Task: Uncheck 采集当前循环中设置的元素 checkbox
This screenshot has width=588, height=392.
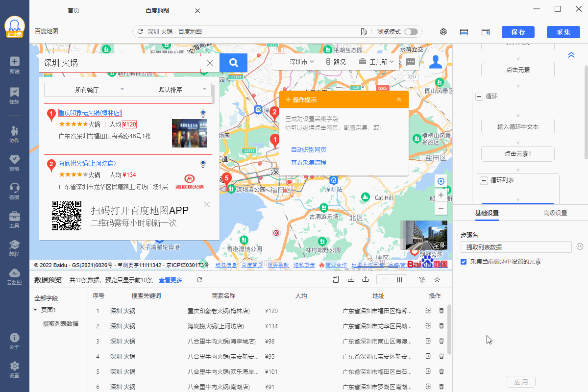Action: coord(464,262)
